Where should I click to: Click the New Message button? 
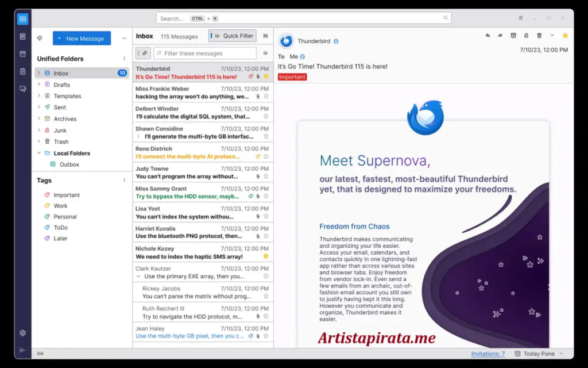(82, 39)
